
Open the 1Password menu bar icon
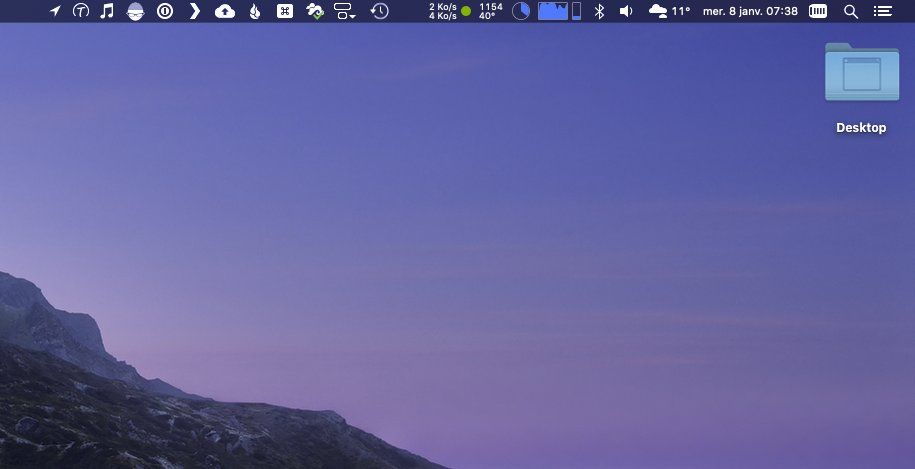165,11
